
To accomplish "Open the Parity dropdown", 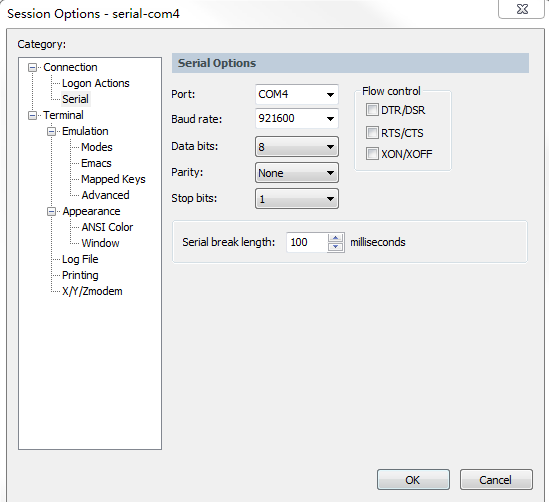I will (x=297, y=173).
